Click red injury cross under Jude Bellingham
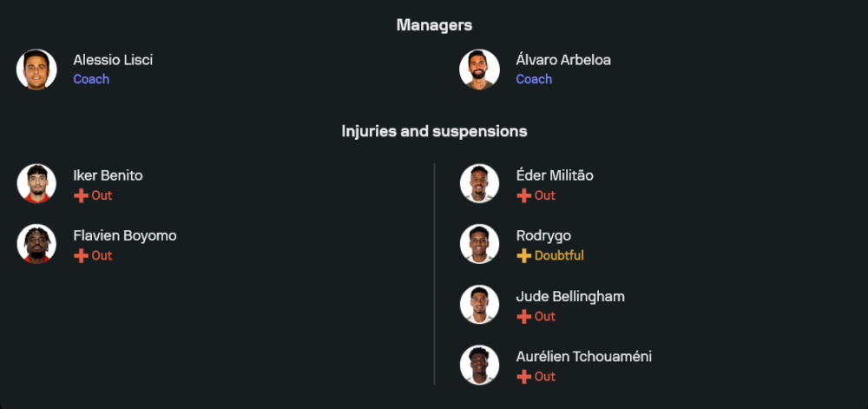The width and height of the screenshot is (868, 409). 523,316
